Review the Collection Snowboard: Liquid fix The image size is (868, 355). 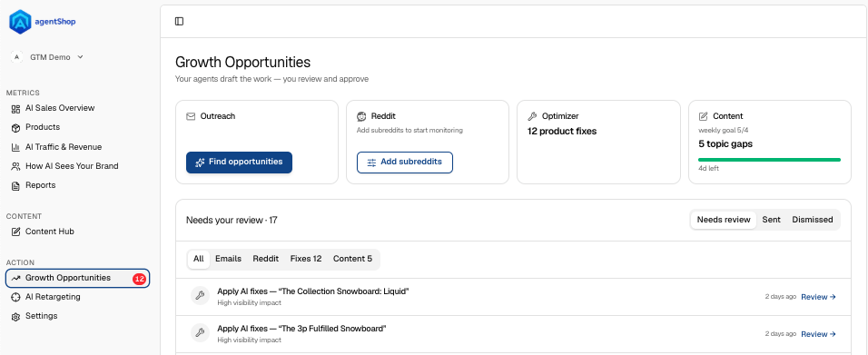pyautogui.click(x=818, y=297)
